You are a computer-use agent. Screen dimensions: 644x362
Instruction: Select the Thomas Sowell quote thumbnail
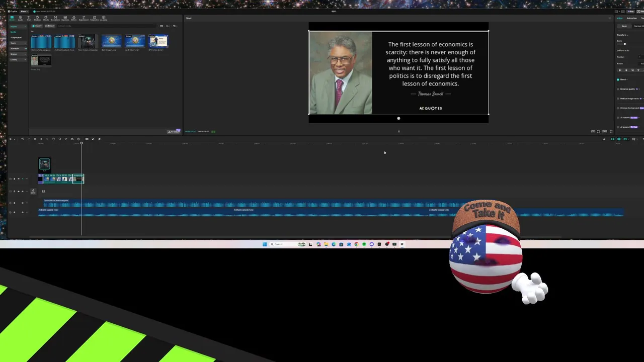click(x=41, y=60)
